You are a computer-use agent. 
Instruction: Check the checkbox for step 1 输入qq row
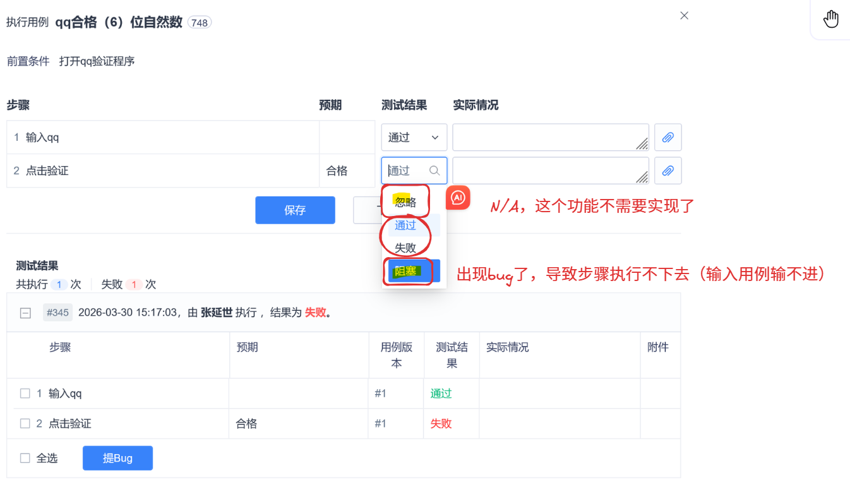pos(25,393)
